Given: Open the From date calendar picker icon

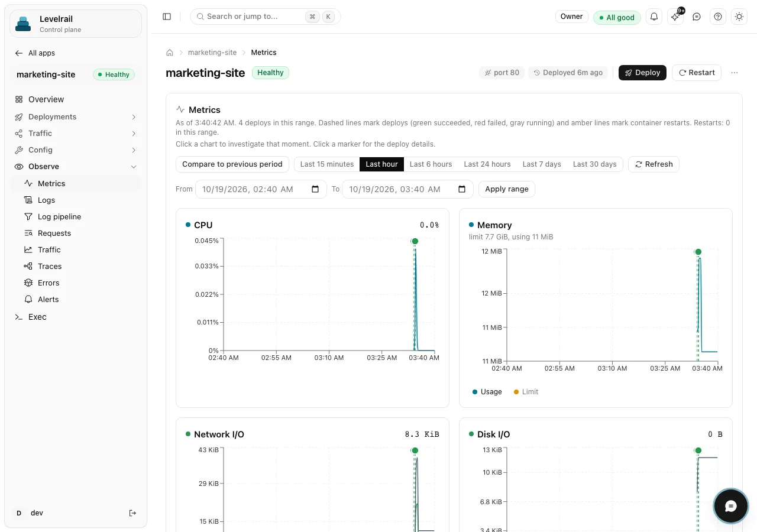Looking at the screenshot, I should (315, 189).
